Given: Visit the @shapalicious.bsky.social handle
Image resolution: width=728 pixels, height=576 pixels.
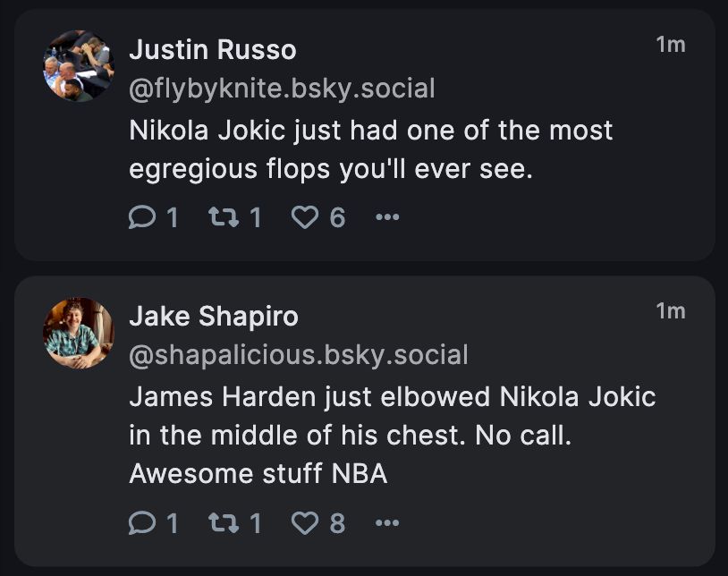Looking at the screenshot, I should (299, 355).
